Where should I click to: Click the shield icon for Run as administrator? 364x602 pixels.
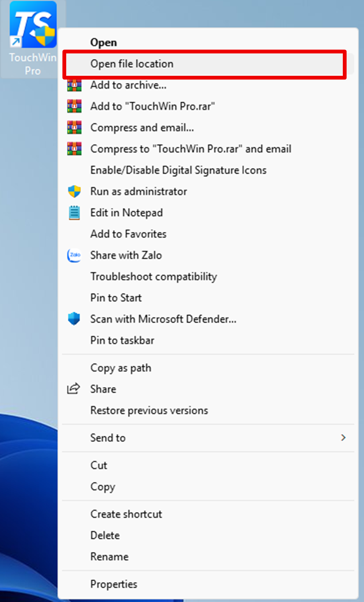point(74,191)
